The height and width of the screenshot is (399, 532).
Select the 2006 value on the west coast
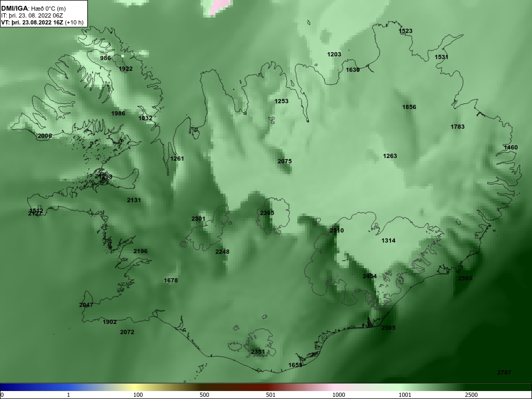[45, 136]
